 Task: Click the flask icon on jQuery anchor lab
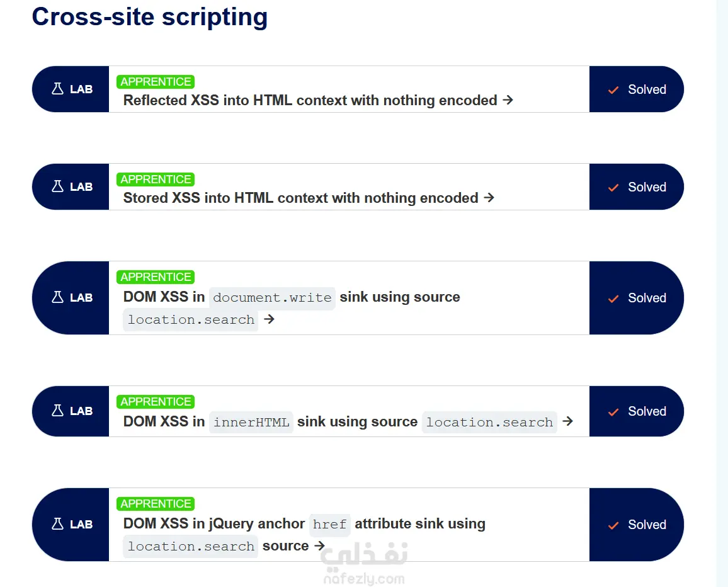[57, 525]
